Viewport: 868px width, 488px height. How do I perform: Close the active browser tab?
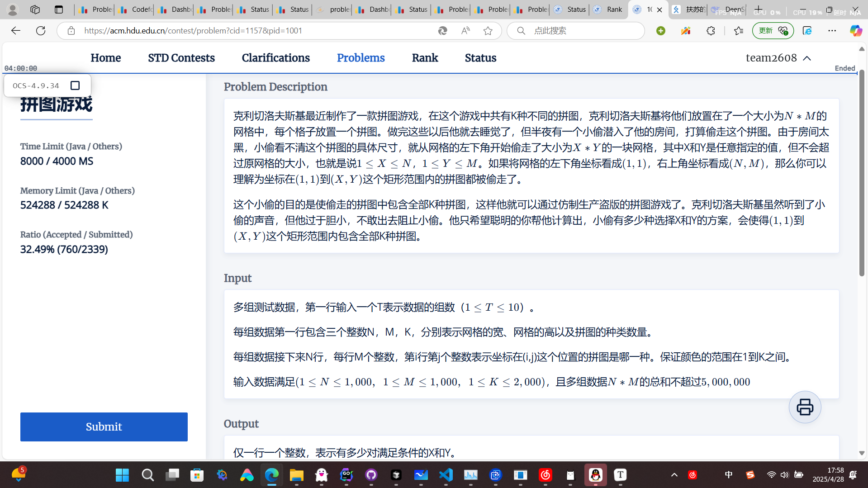(x=659, y=9)
